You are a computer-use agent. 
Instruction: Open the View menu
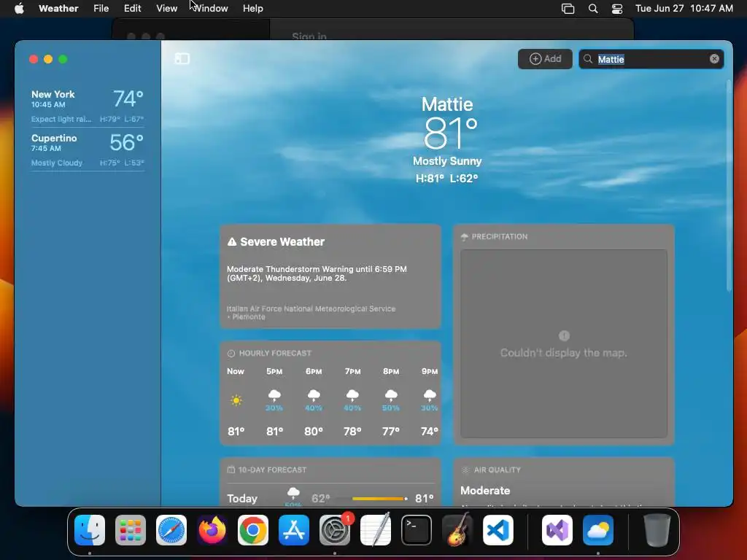(x=167, y=9)
